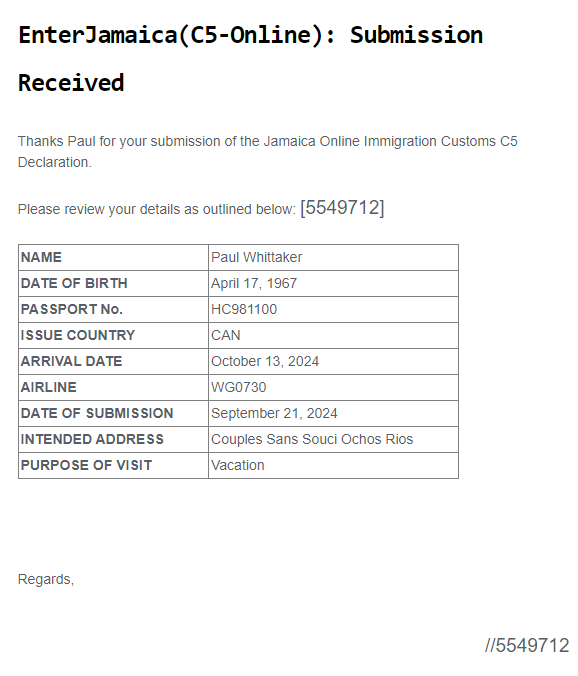Select the airline value WG0730
578x676 pixels.
pyautogui.click(x=238, y=387)
